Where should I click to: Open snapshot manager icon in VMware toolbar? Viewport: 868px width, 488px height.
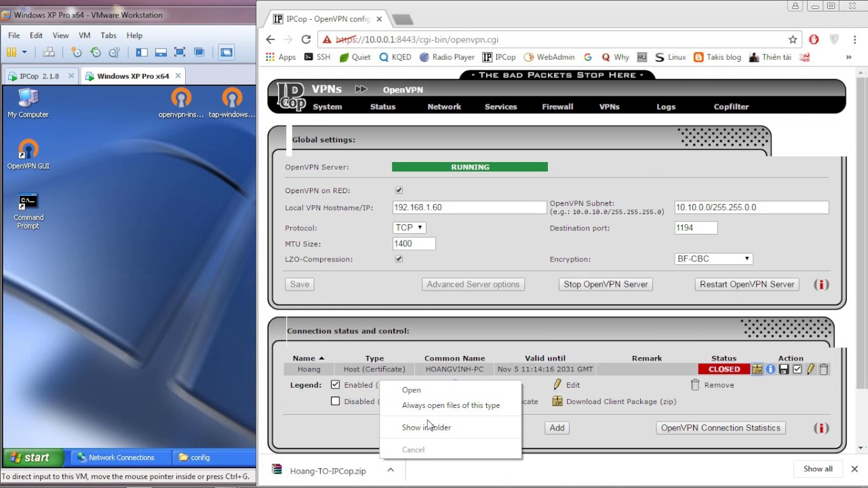(x=115, y=52)
